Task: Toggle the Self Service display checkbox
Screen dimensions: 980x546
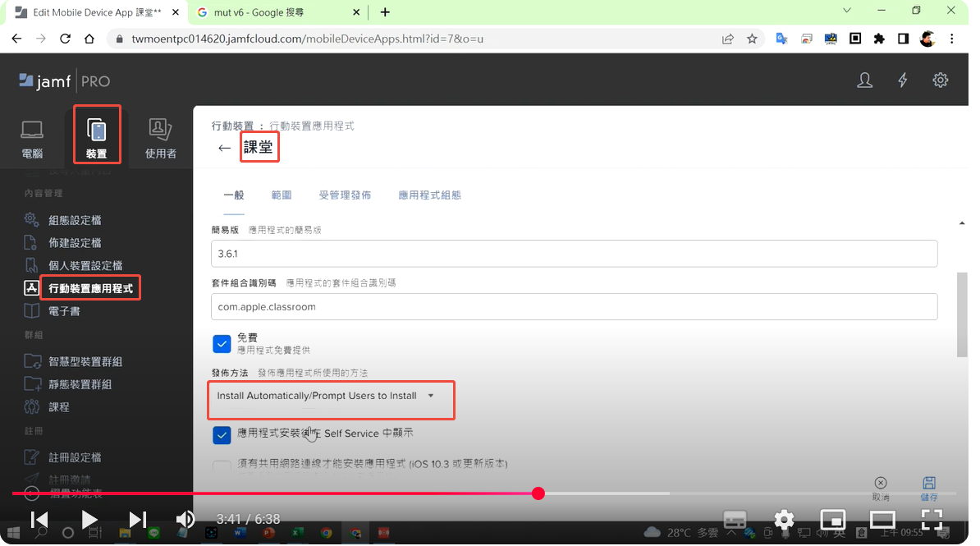Action: coord(222,434)
